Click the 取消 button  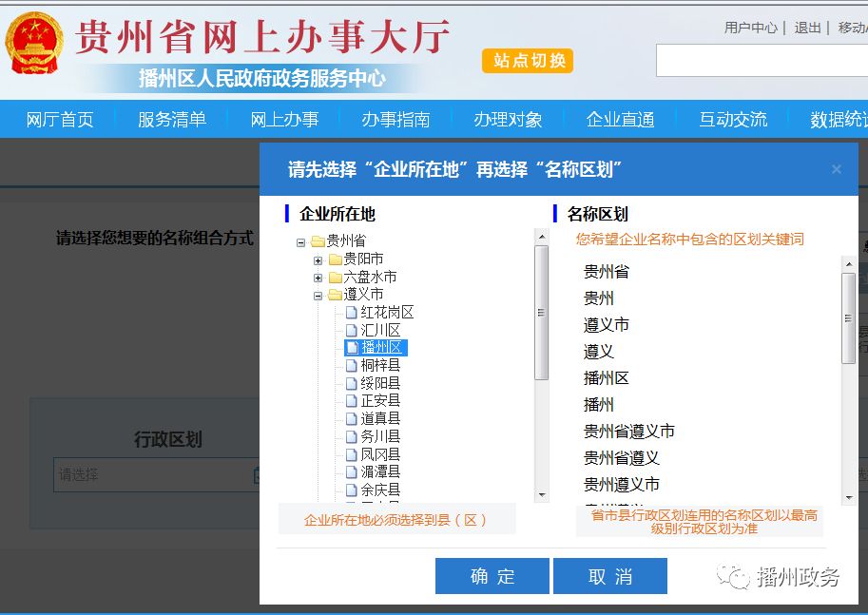click(609, 576)
